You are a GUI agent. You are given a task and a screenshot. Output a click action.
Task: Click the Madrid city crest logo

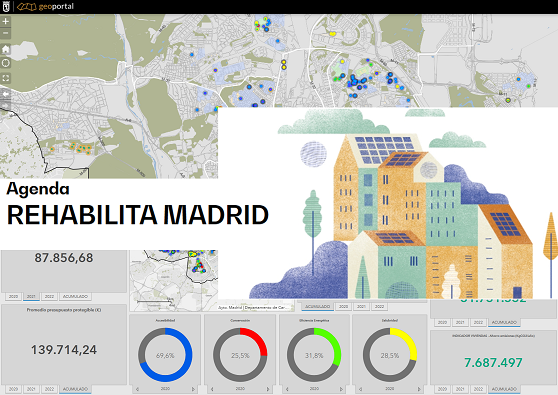pyautogui.click(x=6, y=6)
